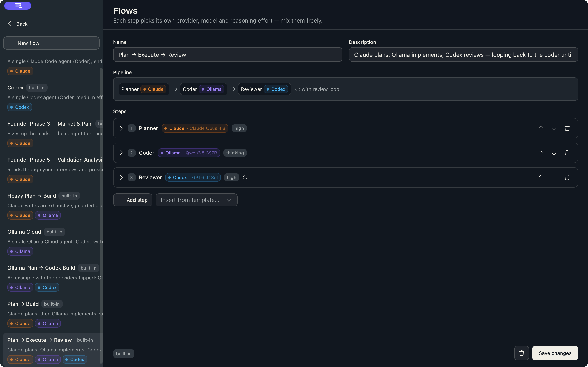588x367 pixels.
Task: Click the Codex tag under the Codex flow
Action: [x=20, y=107]
